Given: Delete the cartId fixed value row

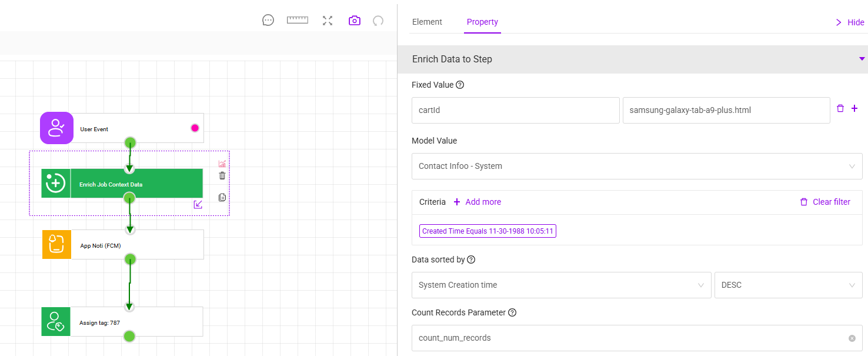Looking at the screenshot, I should [840, 109].
